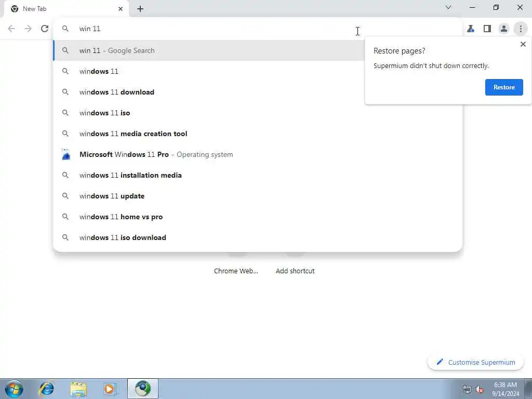Open a new tab with plus button
Image resolution: width=532 pixels, height=399 pixels.
(140, 9)
